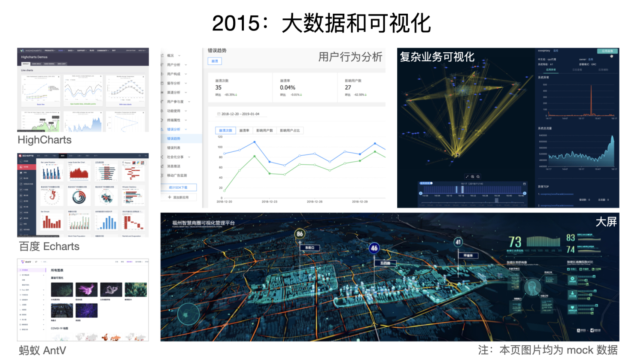Toggle the 全天总览 switch on the timeline
The width and height of the screenshot is (644, 362).
coord(426,183)
